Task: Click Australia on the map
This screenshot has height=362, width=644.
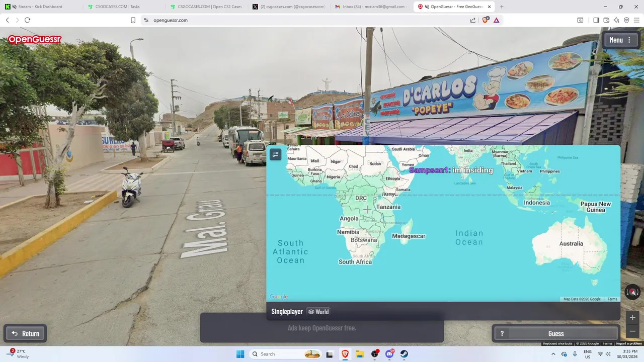Action: pos(571,244)
